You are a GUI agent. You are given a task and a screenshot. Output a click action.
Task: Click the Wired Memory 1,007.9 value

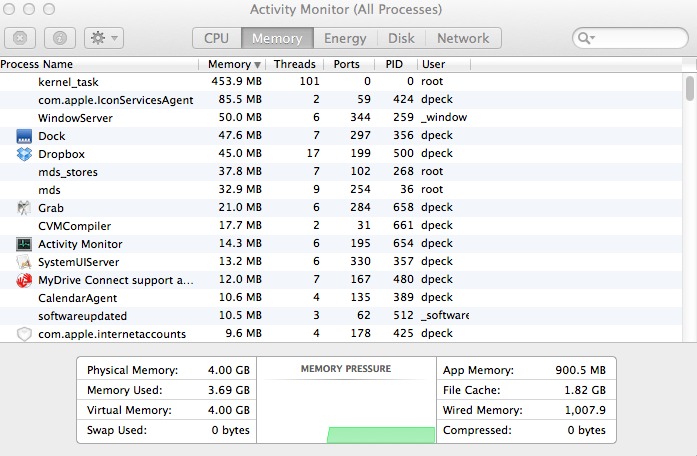[x=585, y=410]
